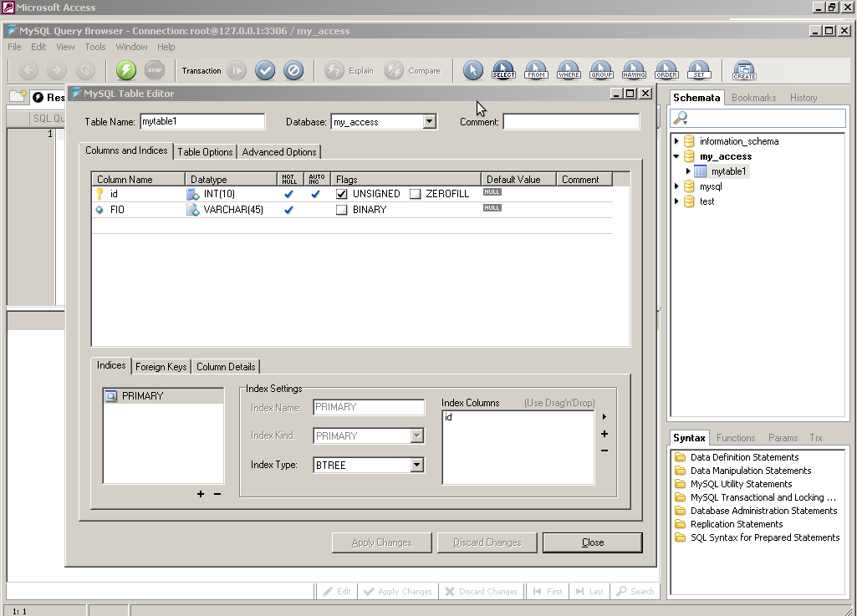Click the PRIMARY index icon in list

click(111, 396)
